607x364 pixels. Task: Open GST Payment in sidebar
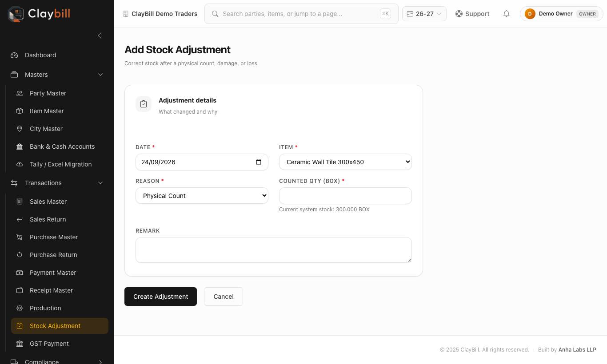tap(60, 344)
